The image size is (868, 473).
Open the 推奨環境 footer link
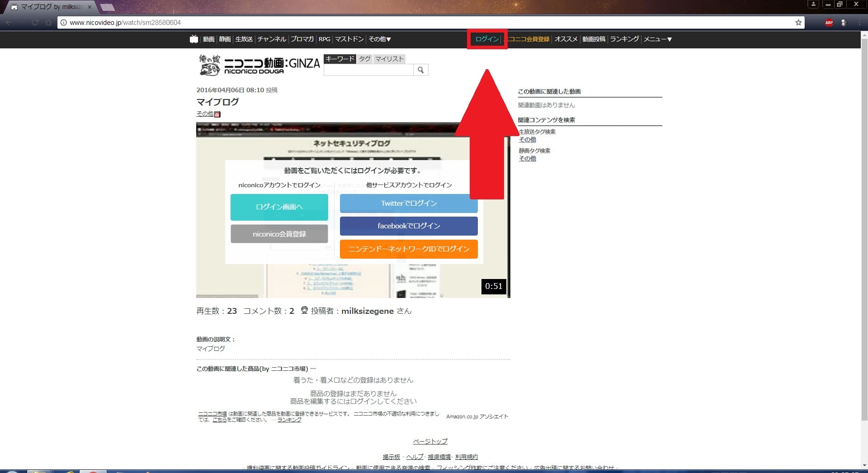click(439, 457)
